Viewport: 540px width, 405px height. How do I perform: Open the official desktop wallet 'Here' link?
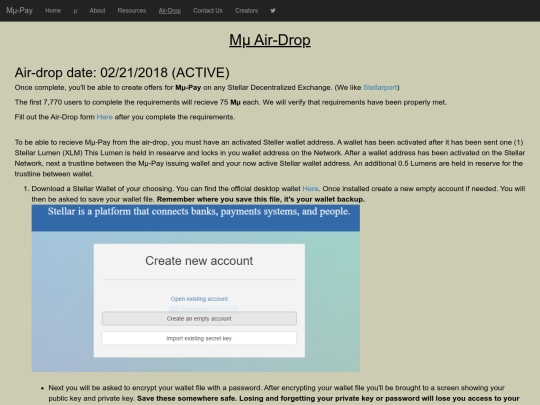click(310, 189)
